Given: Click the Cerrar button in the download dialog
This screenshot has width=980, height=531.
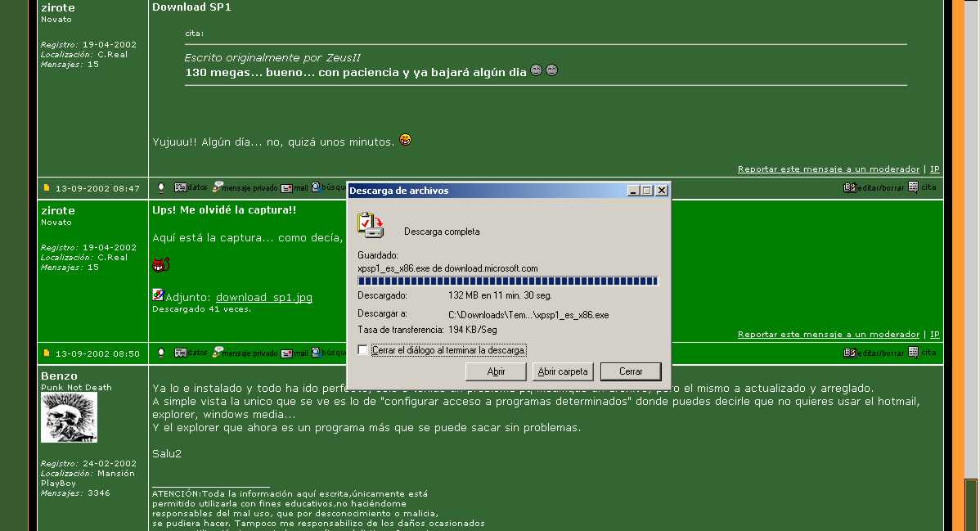Looking at the screenshot, I should pos(631,371).
